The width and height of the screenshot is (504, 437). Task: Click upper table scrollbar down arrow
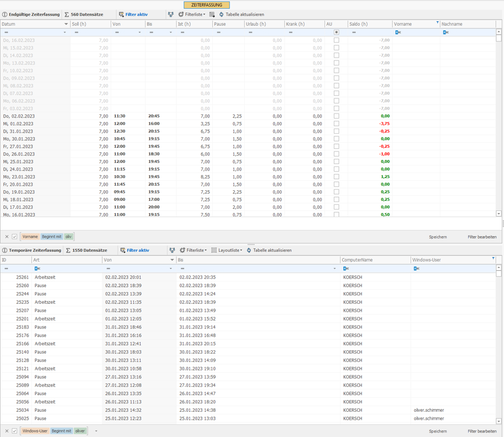498,214
